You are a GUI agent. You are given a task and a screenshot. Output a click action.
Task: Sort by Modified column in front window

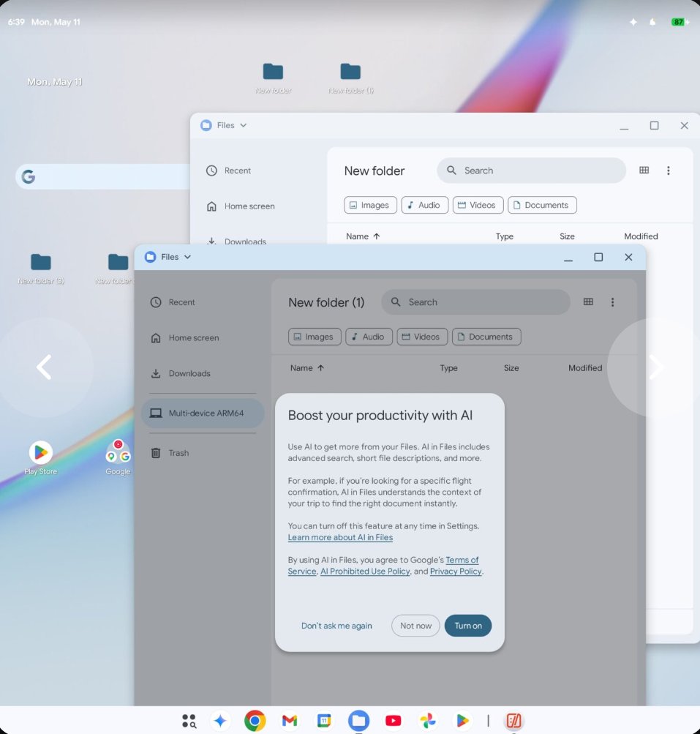coord(585,368)
